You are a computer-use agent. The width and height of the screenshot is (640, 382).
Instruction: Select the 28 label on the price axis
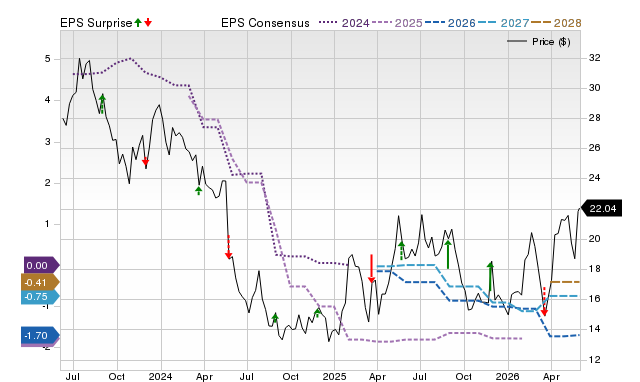595,118
